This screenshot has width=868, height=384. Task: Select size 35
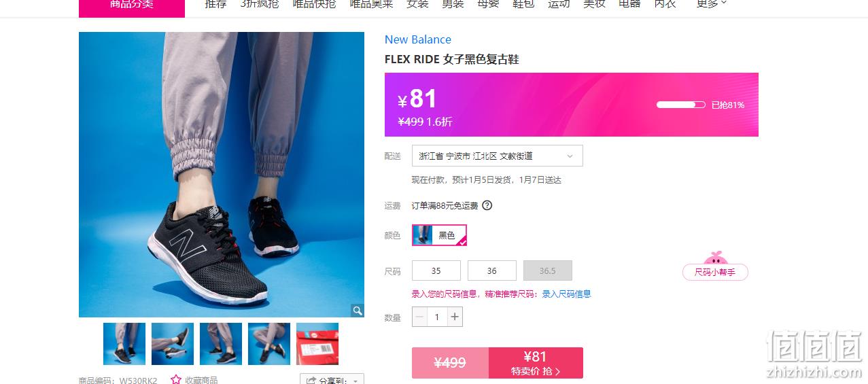(x=436, y=270)
